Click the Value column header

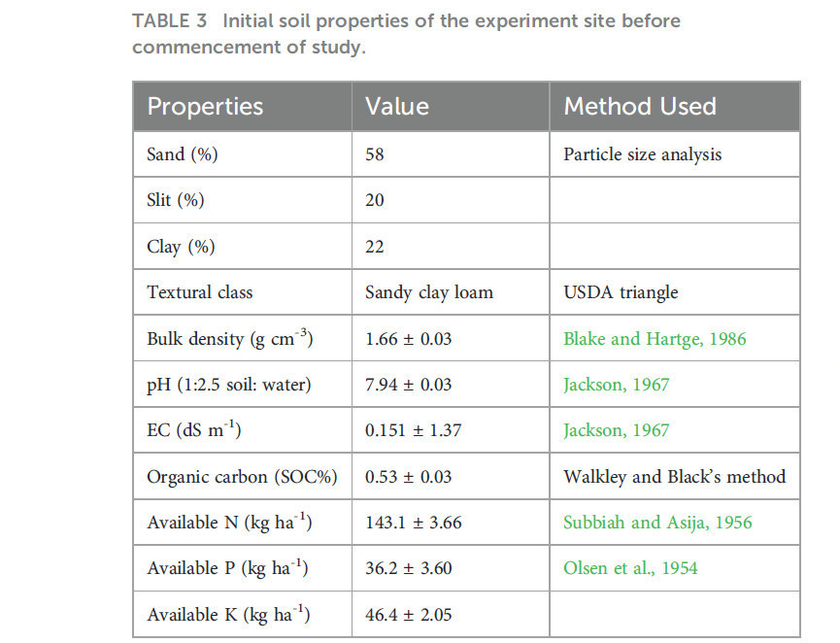pos(397,106)
